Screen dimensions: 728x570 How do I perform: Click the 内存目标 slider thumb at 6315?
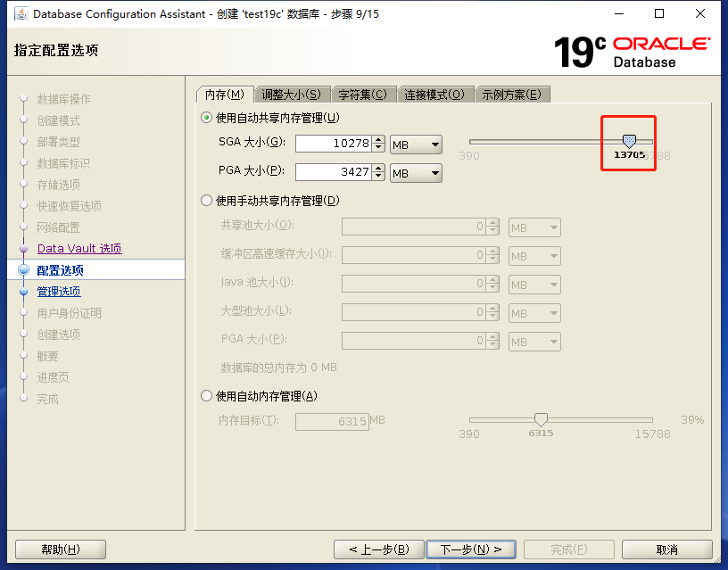coord(541,419)
